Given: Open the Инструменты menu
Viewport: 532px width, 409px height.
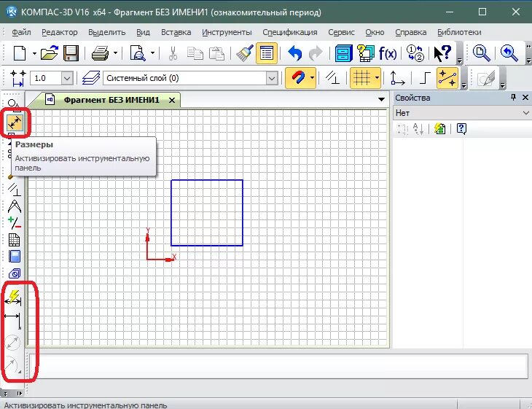Looking at the screenshot, I should coord(227,32).
